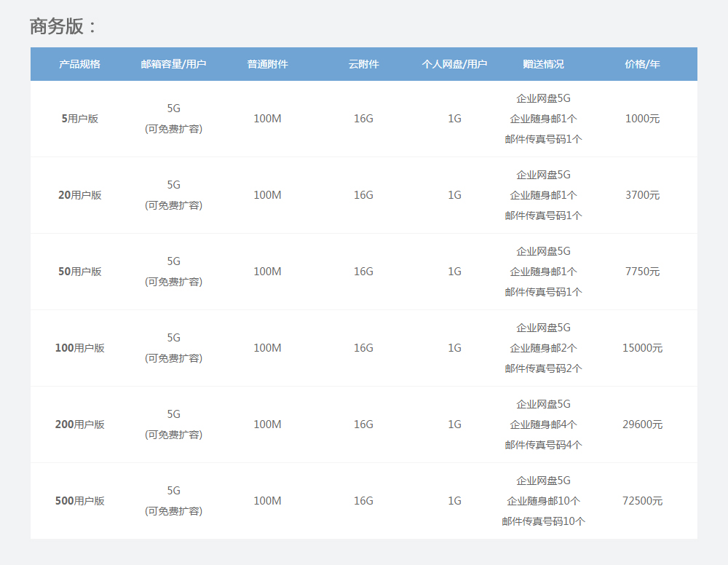728x565 pixels.
Task: Click the 商务版 heading
Action: 63,26
